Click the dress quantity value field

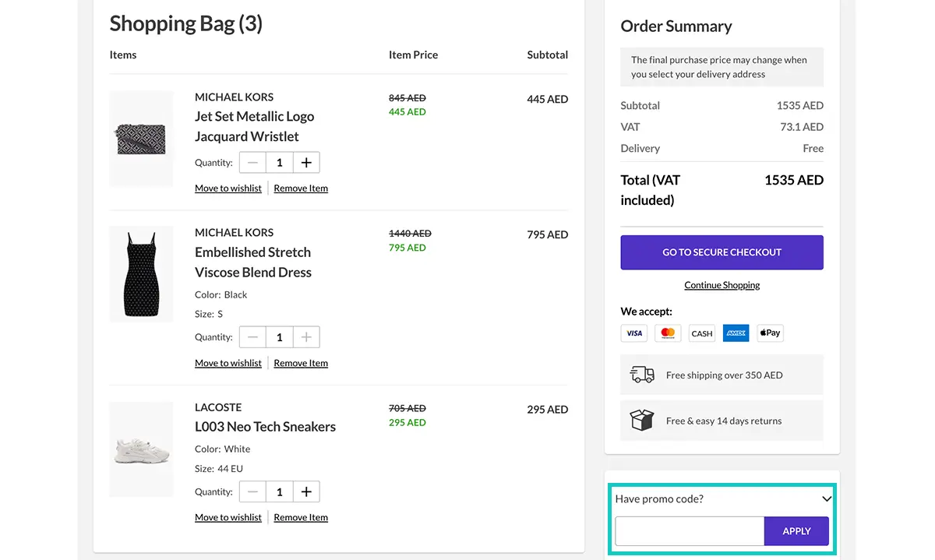tap(280, 337)
